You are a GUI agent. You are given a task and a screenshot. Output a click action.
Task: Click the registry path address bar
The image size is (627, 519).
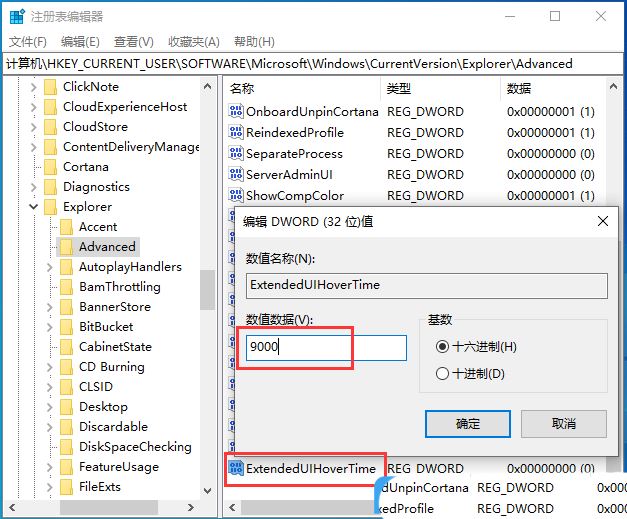[x=314, y=64]
